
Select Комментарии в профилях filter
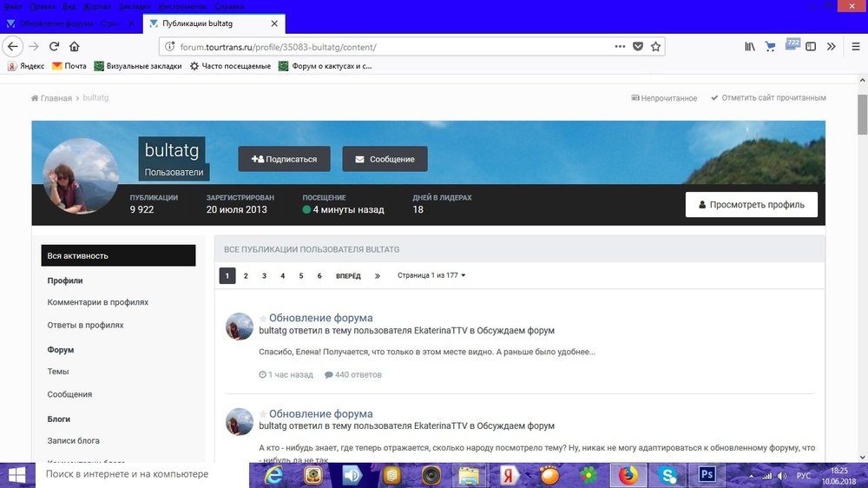pos(98,302)
